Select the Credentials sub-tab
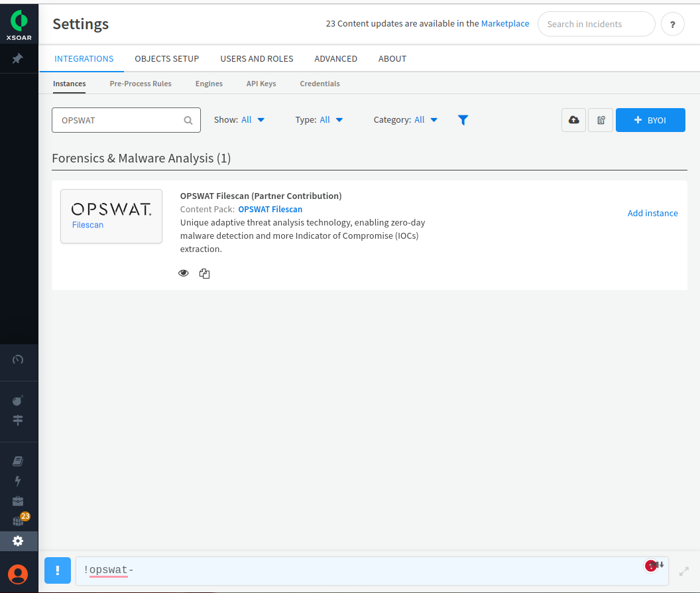The height and width of the screenshot is (593, 700). coord(320,84)
